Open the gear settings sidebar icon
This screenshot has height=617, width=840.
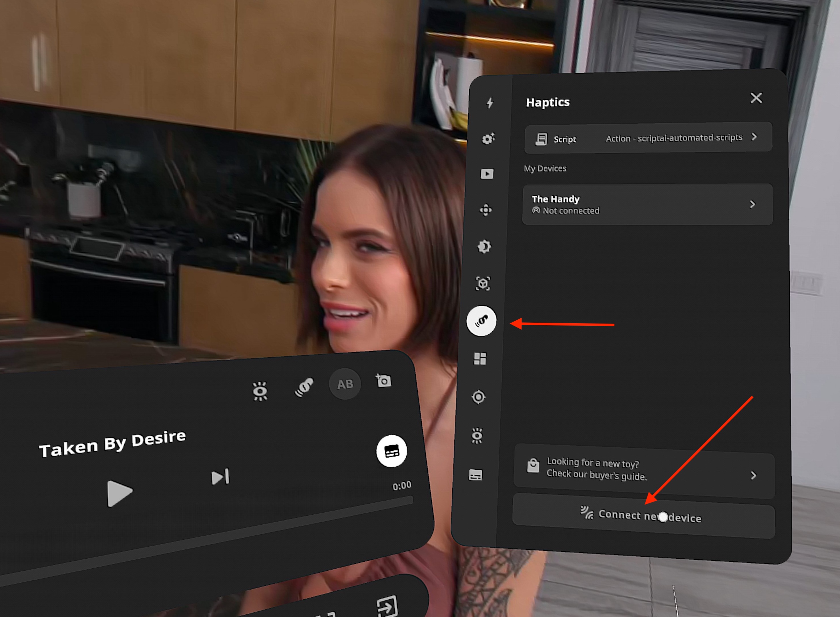tap(488, 138)
